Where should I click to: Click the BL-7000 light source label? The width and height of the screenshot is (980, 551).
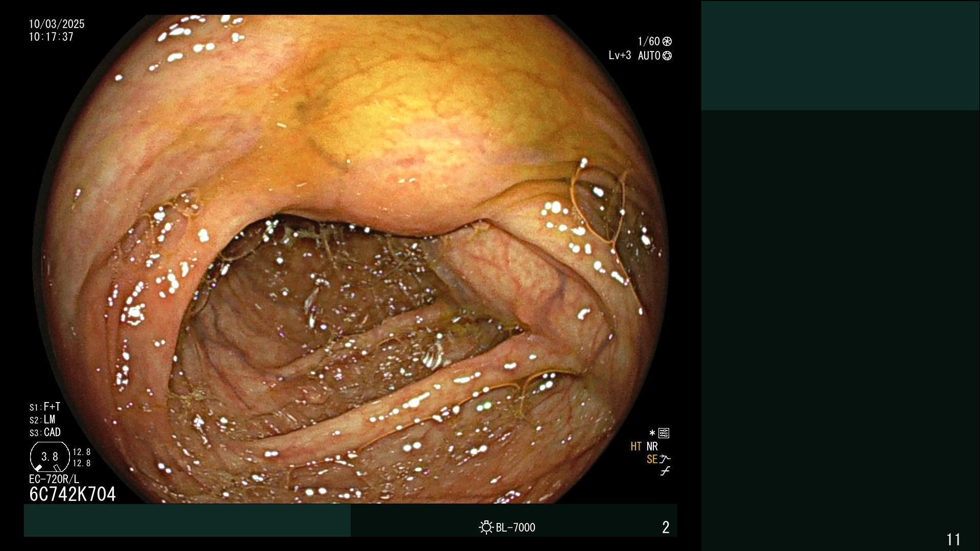(516, 528)
